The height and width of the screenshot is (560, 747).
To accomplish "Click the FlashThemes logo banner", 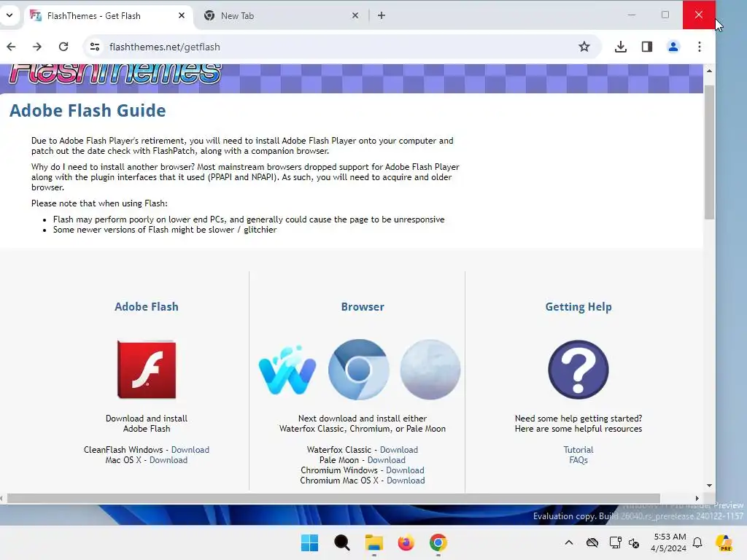I will click(x=115, y=75).
